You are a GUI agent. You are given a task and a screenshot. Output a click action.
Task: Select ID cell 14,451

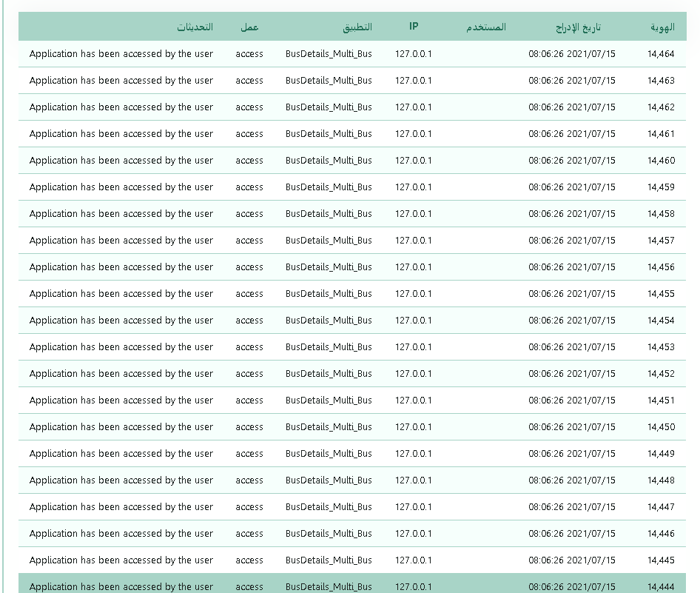pos(662,401)
